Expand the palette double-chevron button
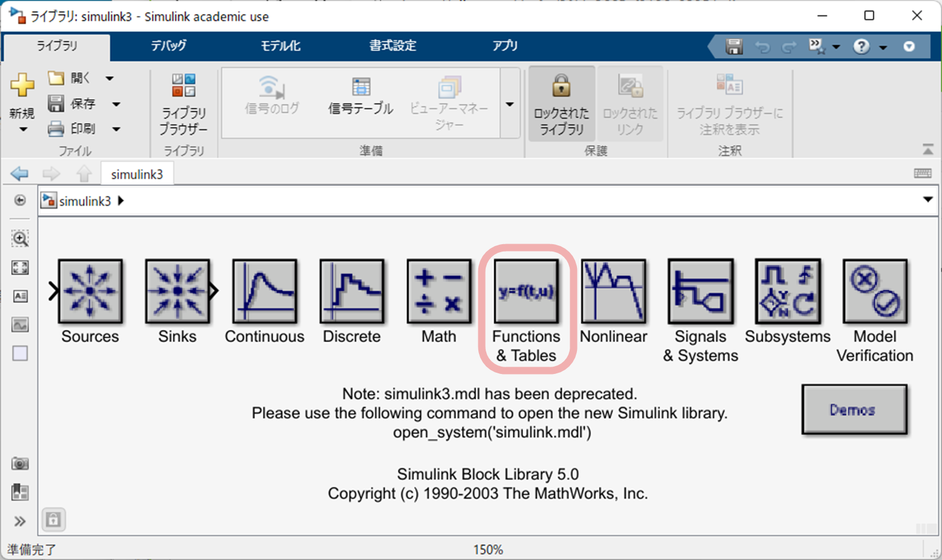This screenshot has width=942, height=560. tap(20, 521)
